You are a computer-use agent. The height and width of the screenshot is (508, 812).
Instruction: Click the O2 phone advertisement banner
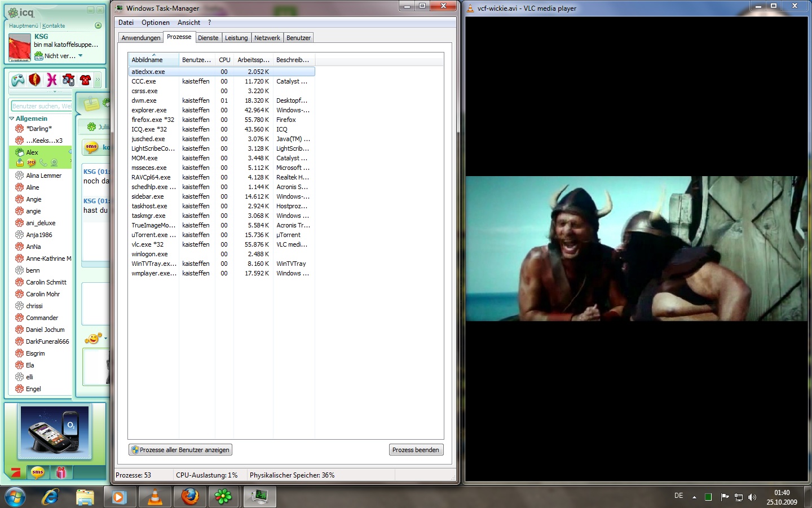click(55, 431)
